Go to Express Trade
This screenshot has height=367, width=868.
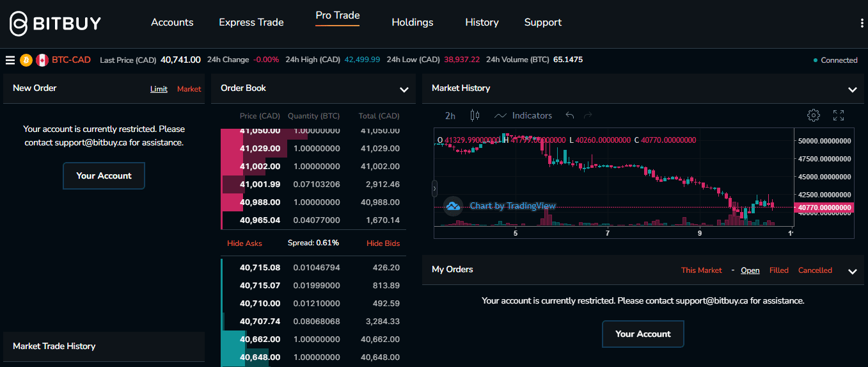click(x=251, y=22)
